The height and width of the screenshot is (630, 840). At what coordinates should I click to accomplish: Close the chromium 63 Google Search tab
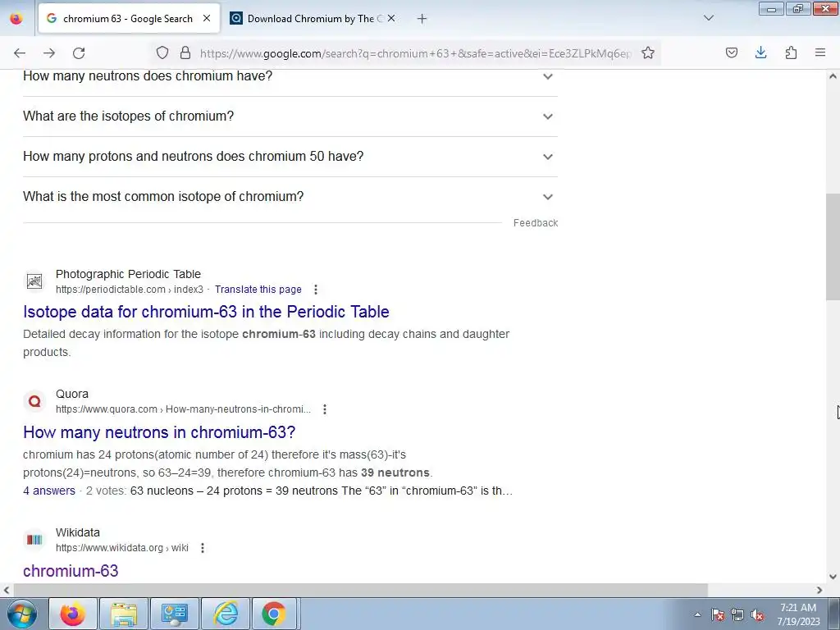pos(207,18)
